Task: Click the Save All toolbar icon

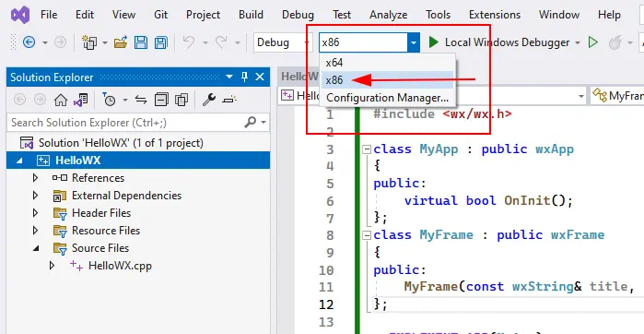Action: (160, 42)
